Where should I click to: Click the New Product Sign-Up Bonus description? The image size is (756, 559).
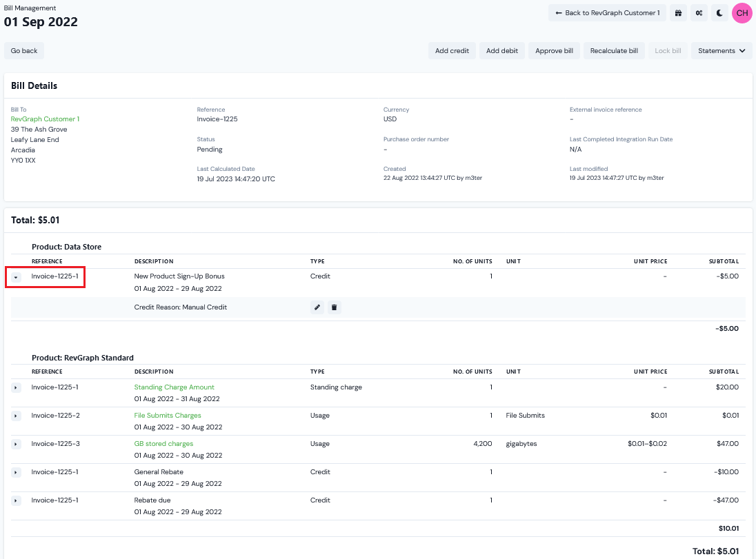[x=179, y=276]
